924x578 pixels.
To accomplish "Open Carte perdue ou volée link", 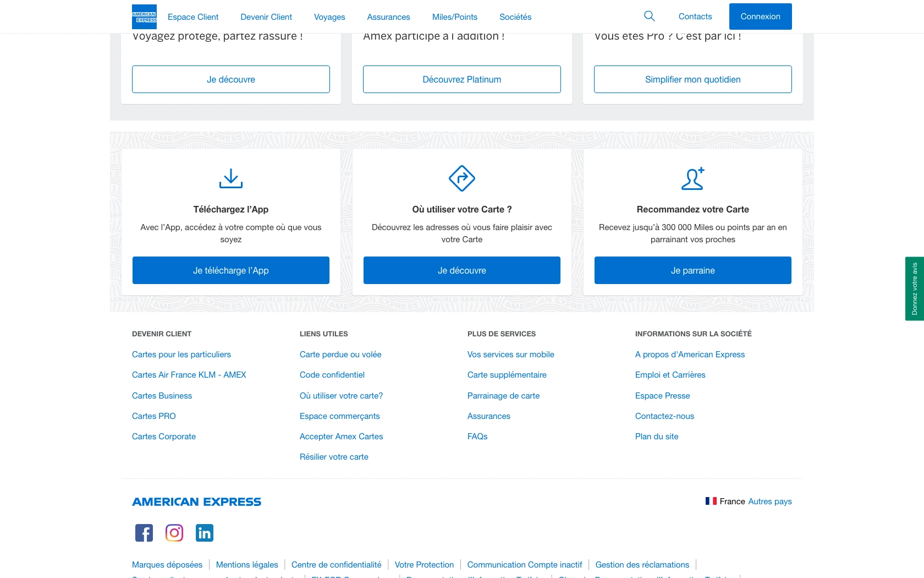I will click(340, 355).
